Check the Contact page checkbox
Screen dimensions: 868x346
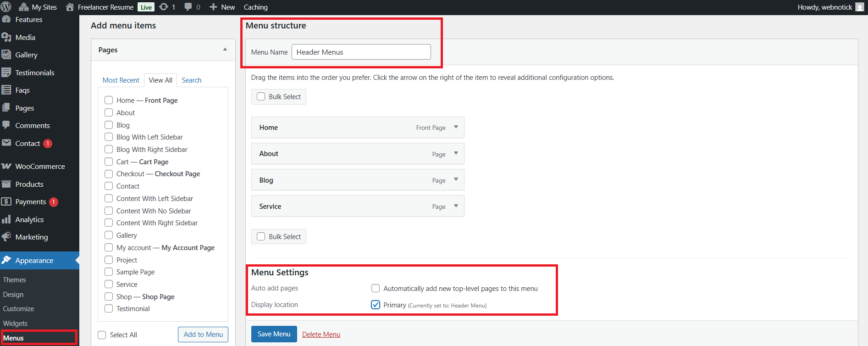[x=109, y=186]
